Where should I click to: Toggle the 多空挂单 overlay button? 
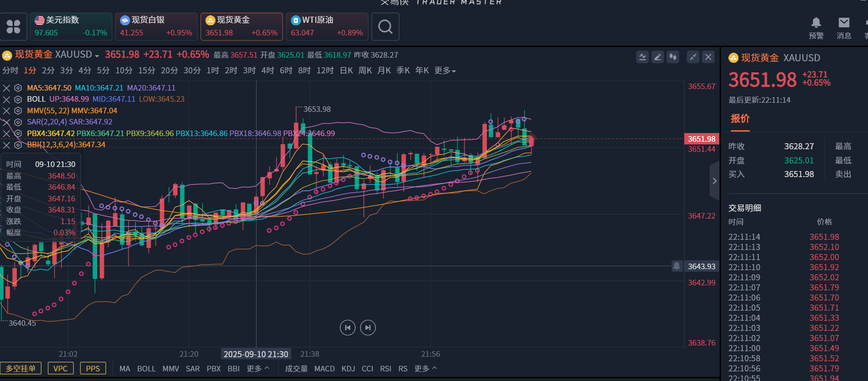(21, 368)
